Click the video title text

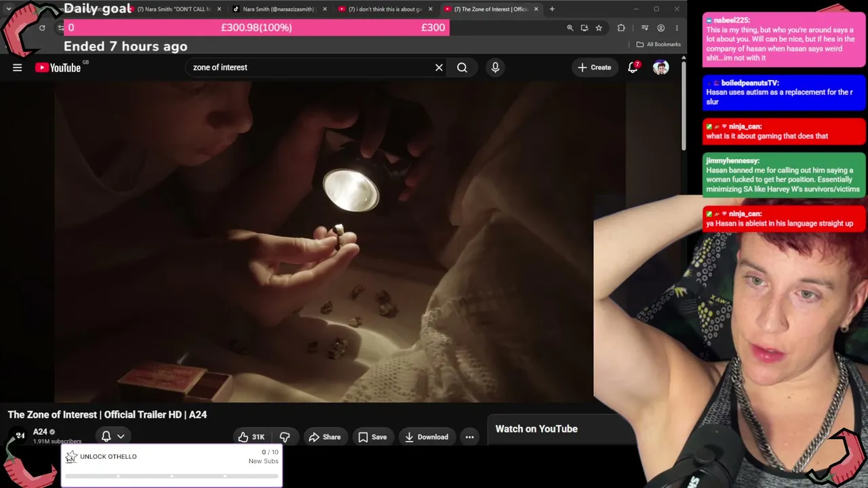tap(107, 414)
